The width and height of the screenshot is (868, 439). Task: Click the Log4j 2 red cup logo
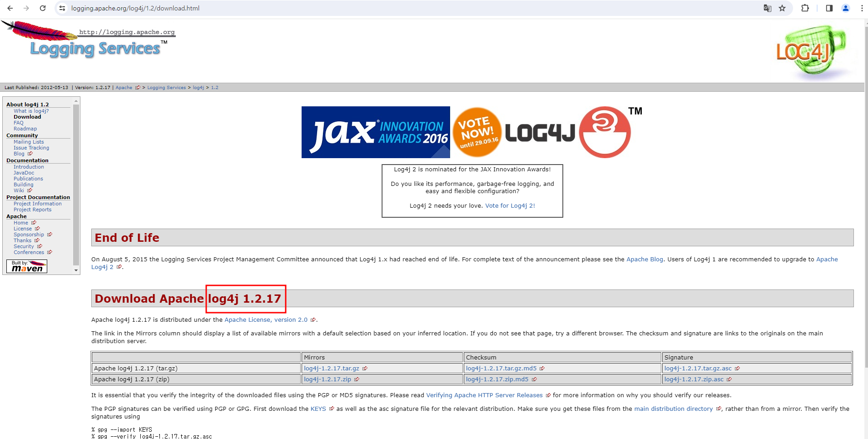[605, 132]
